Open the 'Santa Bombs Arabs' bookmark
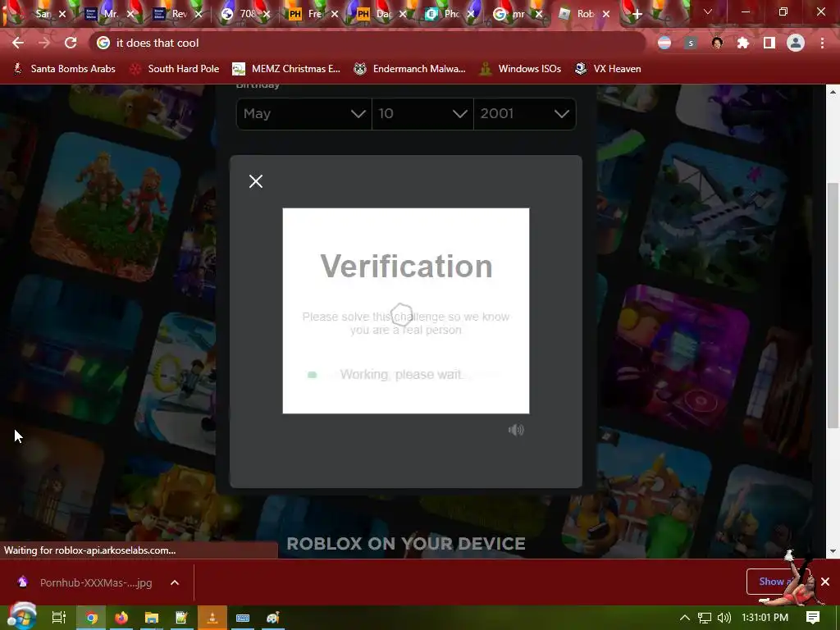The width and height of the screenshot is (840, 630). [64, 69]
